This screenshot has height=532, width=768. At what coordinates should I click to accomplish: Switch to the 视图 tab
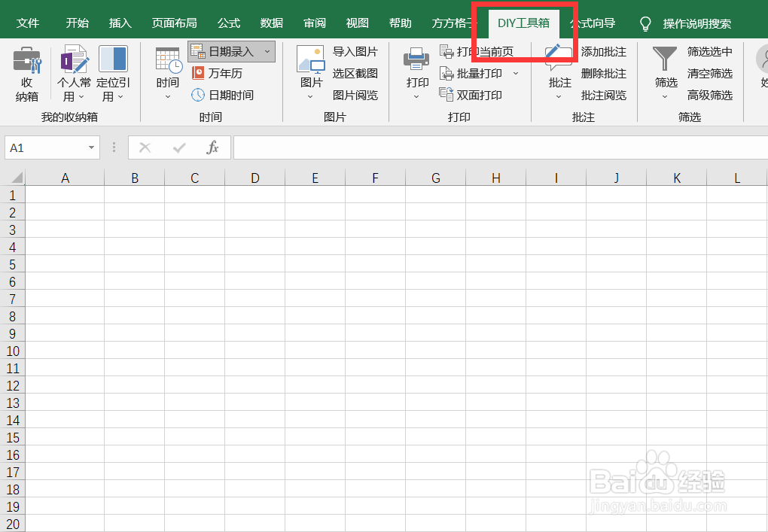(357, 23)
